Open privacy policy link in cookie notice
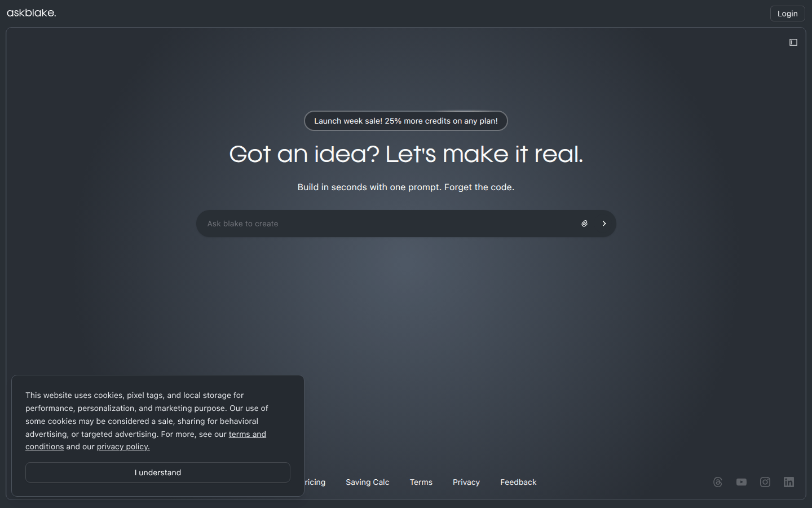 [123, 446]
